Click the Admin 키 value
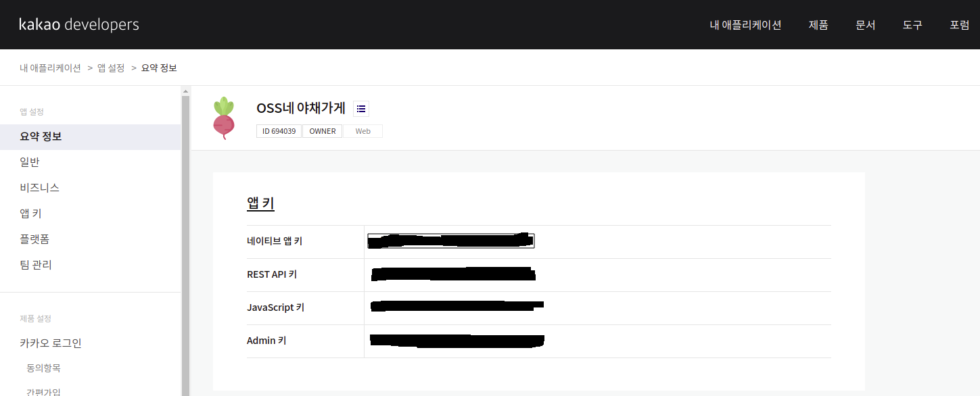This screenshot has width=980, height=396. [x=457, y=341]
